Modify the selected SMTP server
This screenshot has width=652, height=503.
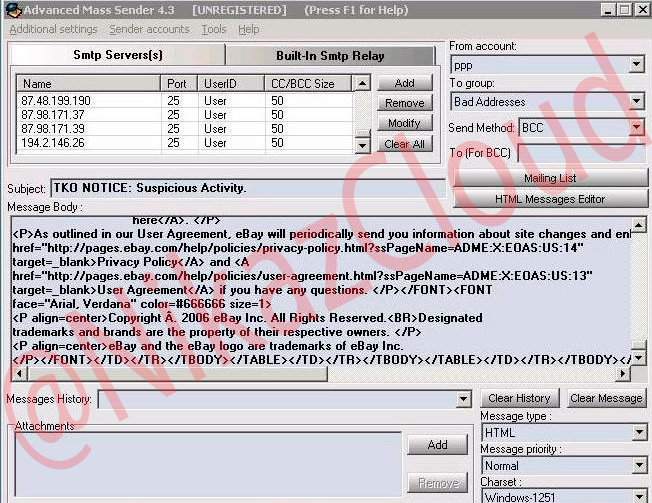click(405, 123)
